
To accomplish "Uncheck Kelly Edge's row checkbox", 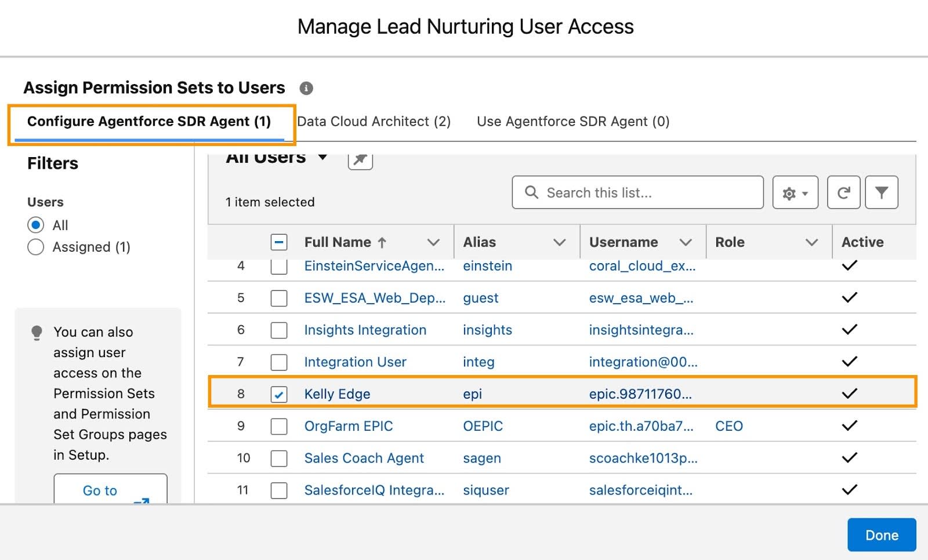I will pyautogui.click(x=279, y=394).
